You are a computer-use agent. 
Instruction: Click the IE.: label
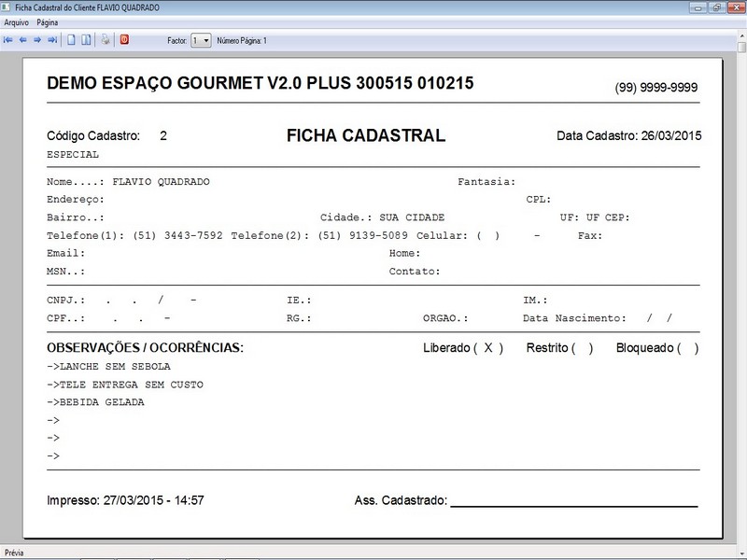click(x=299, y=301)
